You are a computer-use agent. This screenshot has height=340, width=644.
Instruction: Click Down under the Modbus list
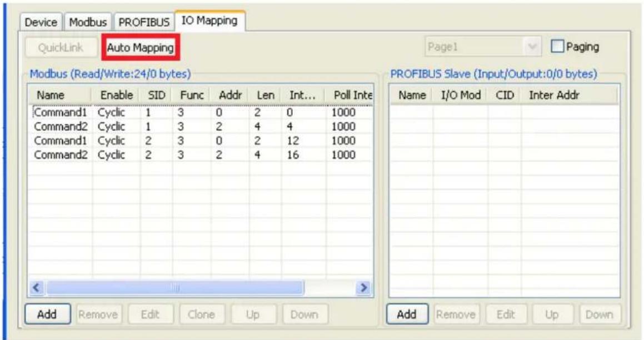pyautogui.click(x=304, y=314)
